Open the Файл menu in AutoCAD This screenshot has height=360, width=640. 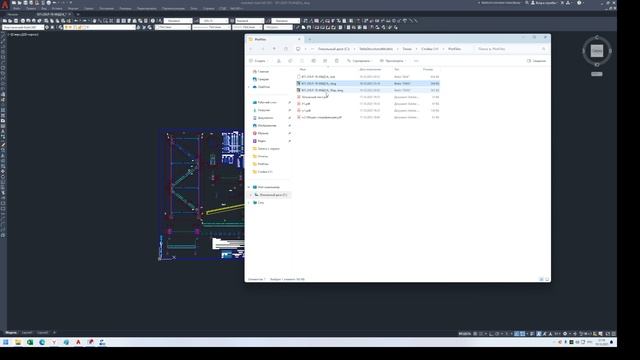(16, 8)
